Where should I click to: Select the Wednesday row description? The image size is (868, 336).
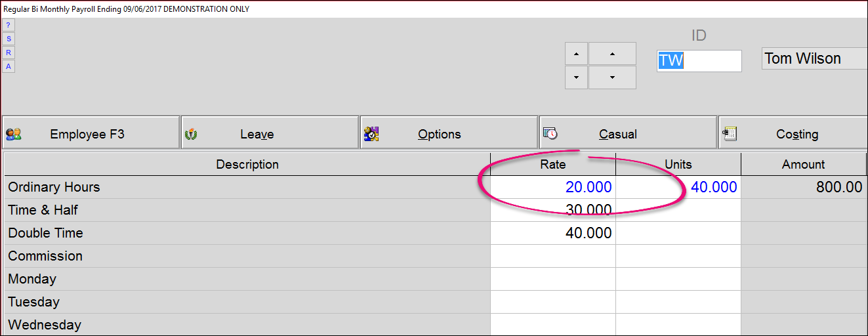247,325
